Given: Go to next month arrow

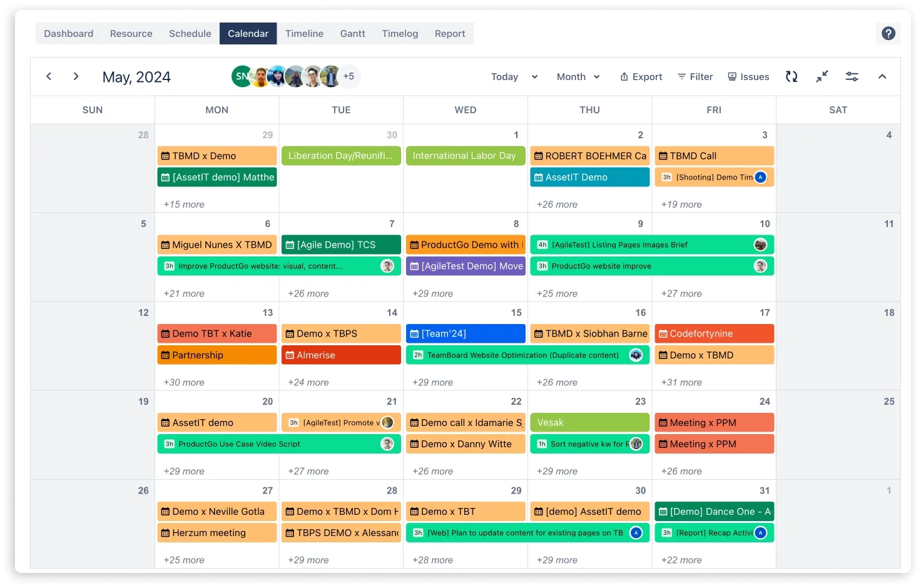Looking at the screenshot, I should pyautogui.click(x=76, y=76).
